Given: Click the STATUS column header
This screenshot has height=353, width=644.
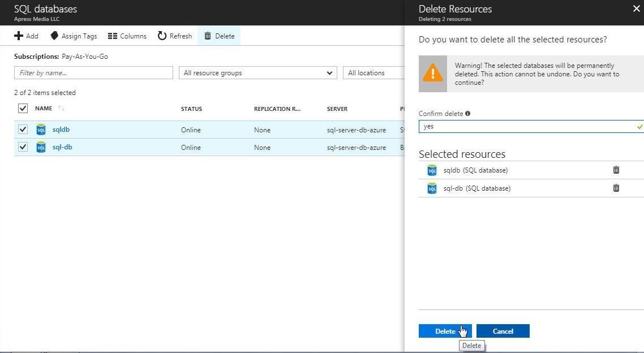Looking at the screenshot, I should 191,109.
